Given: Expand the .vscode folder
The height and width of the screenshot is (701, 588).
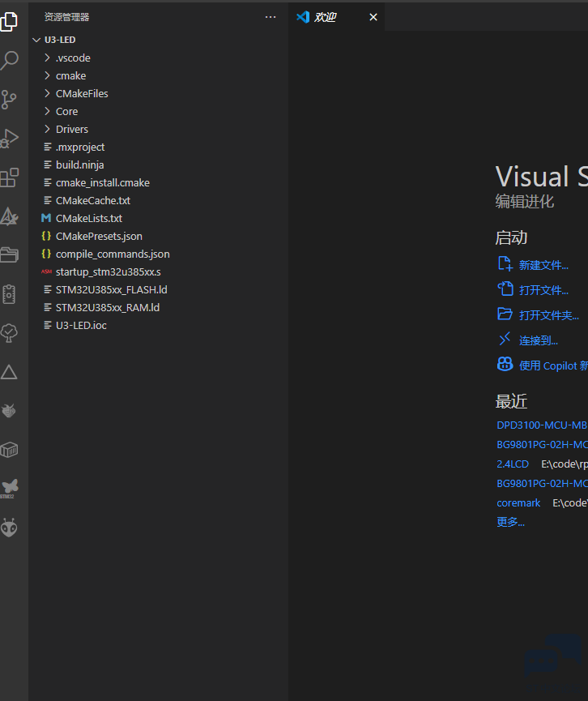Looking at the screenshot, I should pyautogui.click(x=158, y=58).
